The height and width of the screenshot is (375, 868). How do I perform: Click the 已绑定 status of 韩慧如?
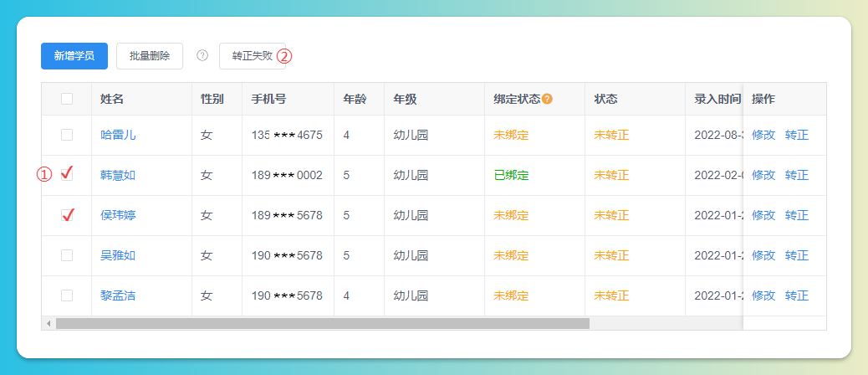point(511,175)
